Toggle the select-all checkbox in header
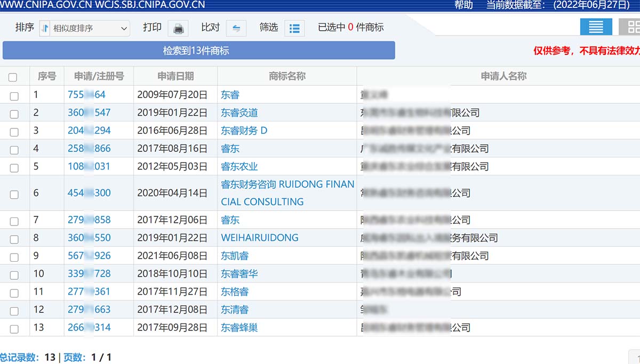 click(x=13, y=77)
